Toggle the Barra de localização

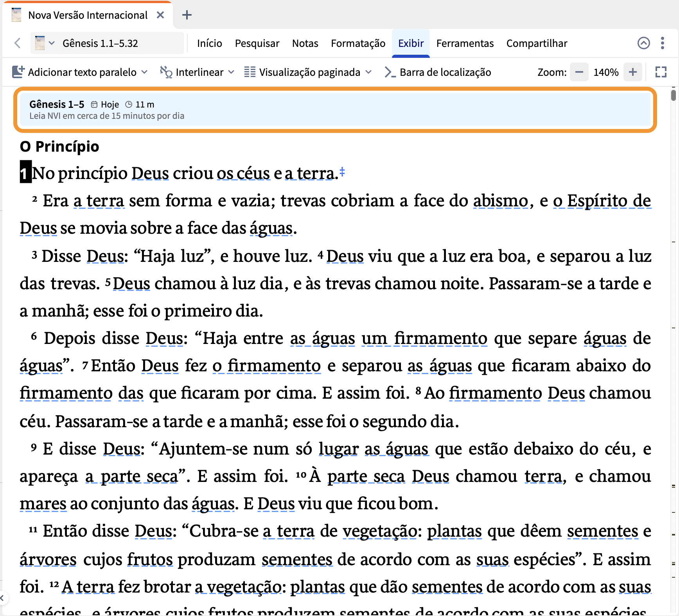click(x=438, y=72)
